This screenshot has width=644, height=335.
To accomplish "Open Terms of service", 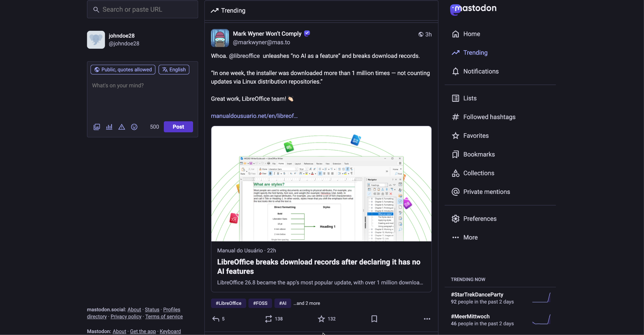I will click(x=164, y=317).
